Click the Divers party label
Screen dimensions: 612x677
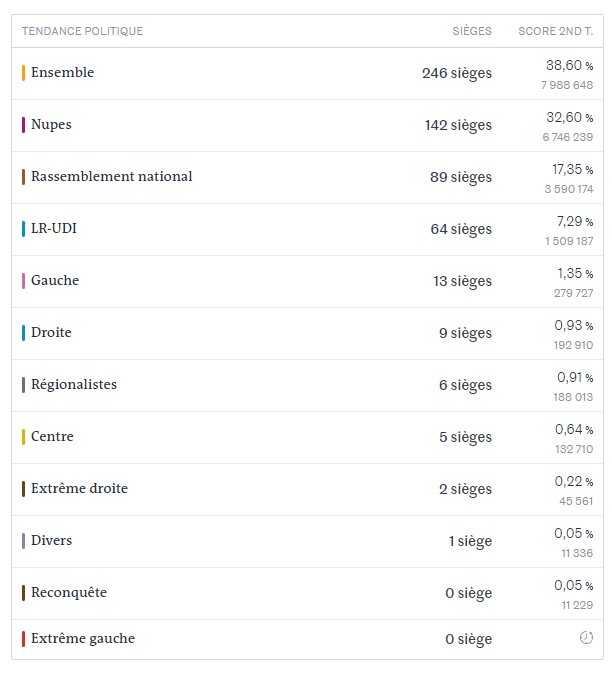pyautogui.click(x=51, y=541)
